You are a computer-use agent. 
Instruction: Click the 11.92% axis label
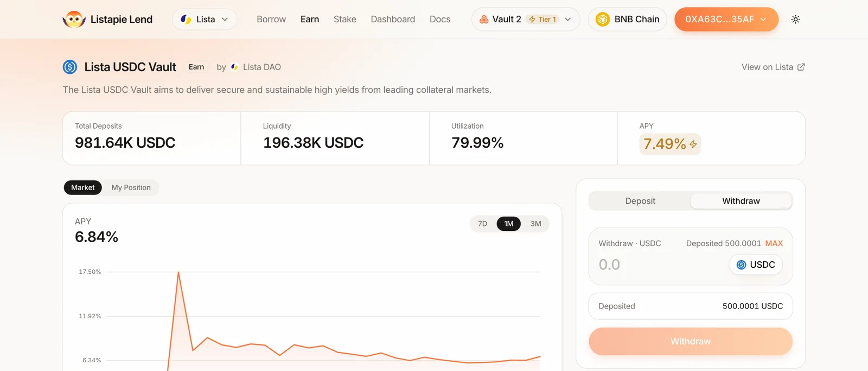90,316
